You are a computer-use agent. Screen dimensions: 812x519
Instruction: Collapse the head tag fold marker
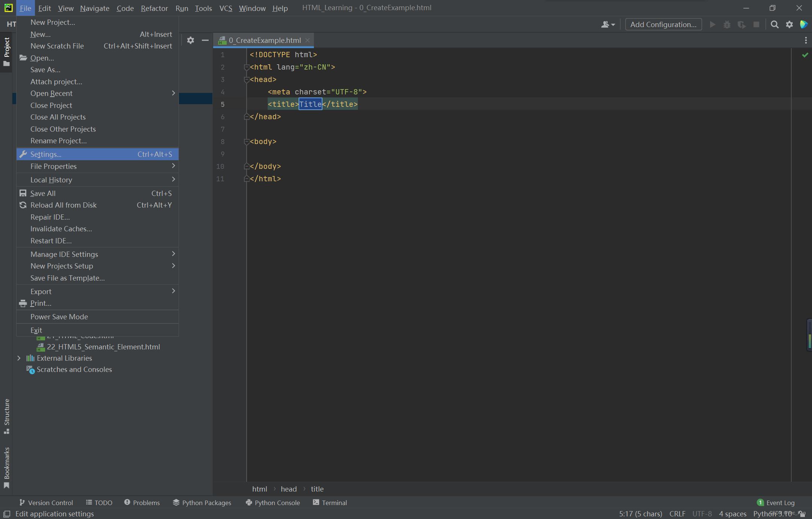coord(247,80)
